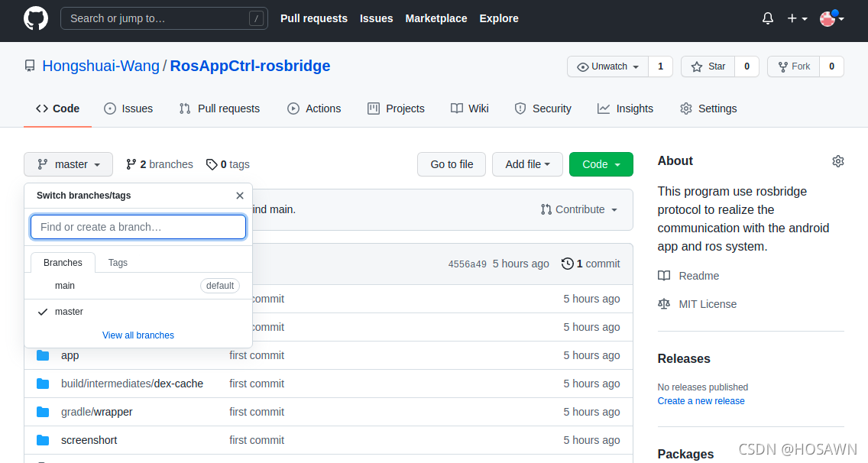Open the MIT License link

coord(697,304)
